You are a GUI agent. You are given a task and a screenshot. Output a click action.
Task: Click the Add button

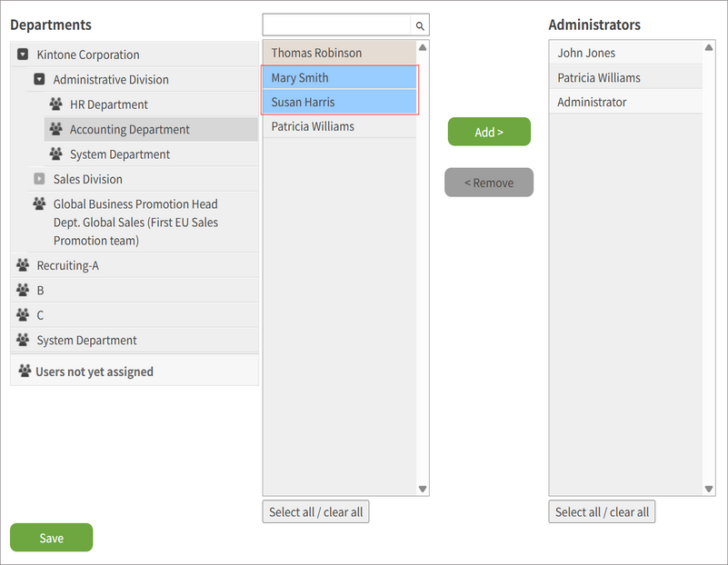(489, 132)
